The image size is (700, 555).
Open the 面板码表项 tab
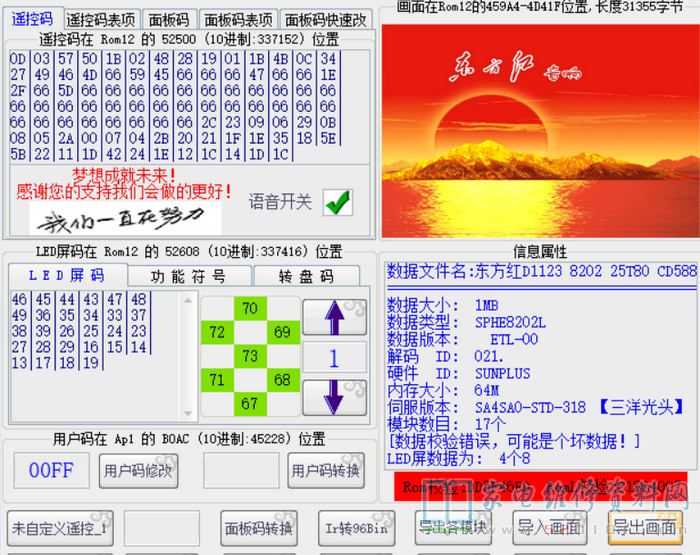pyautogui.click(x=238, y=20)
